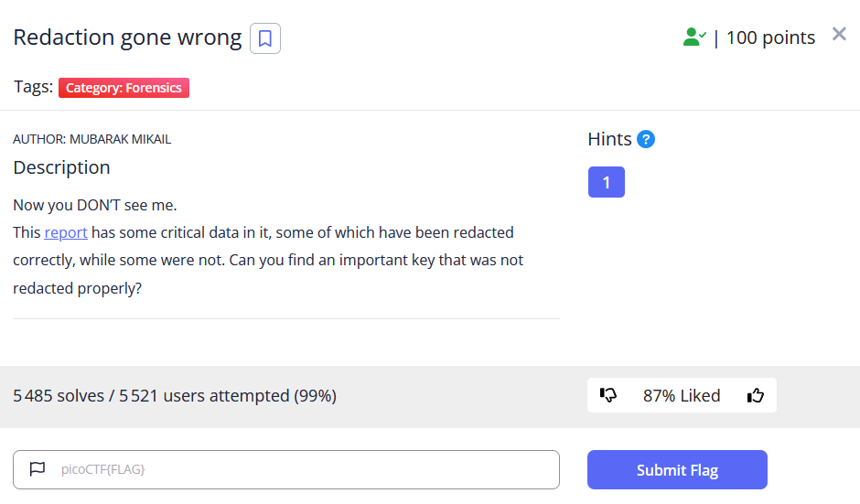Screen dimensions: 860x504
Task: Click the solves and attempts statistics text
Action: tap(175, 395)
